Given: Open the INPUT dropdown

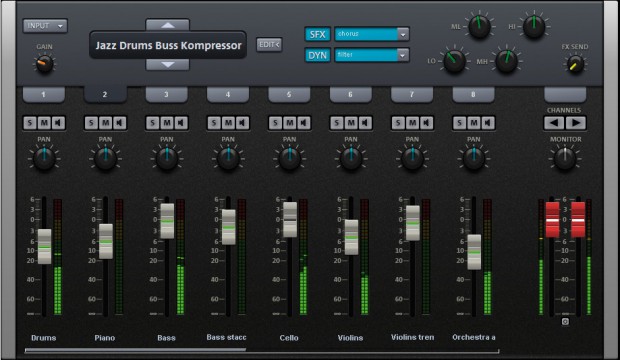Looking at the screenshot, I should 45,26.
